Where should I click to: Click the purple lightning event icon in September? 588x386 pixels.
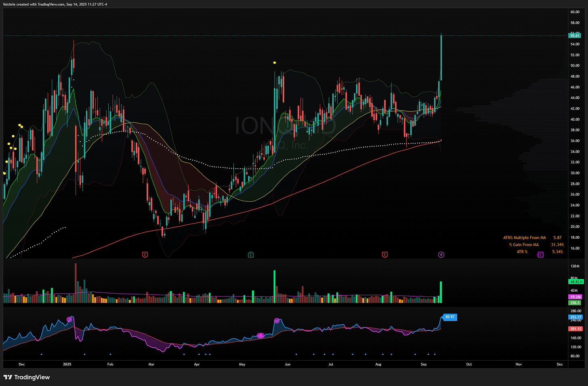coord(441,255)
